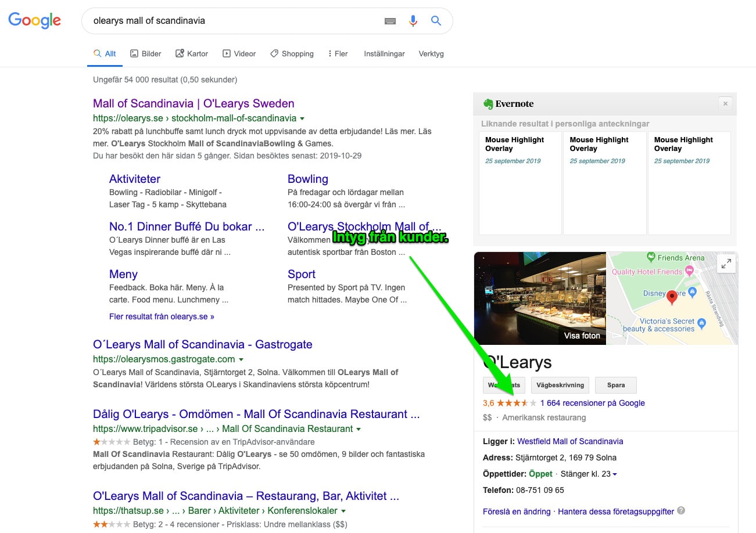The width and height of the screenshot is (756, 533).
Task: Expand dropdown arrow beside gastrogate.com URL
Action: (x=241, y=359)
